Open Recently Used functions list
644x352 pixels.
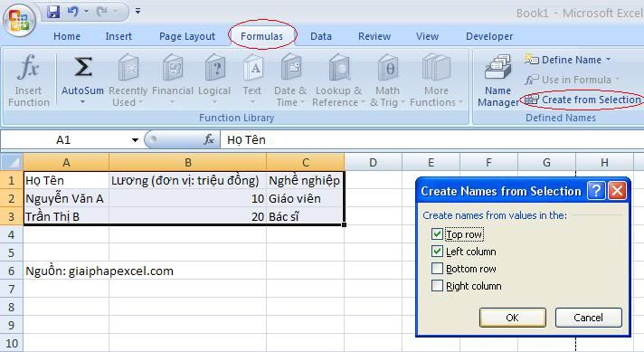128,81
